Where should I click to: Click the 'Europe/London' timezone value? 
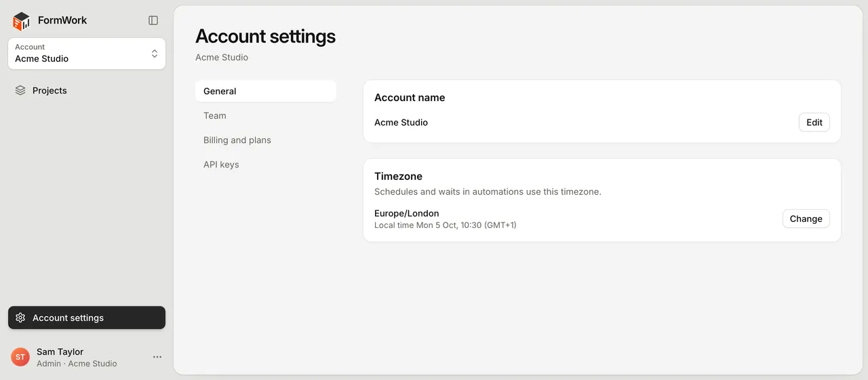click(407, 213)
